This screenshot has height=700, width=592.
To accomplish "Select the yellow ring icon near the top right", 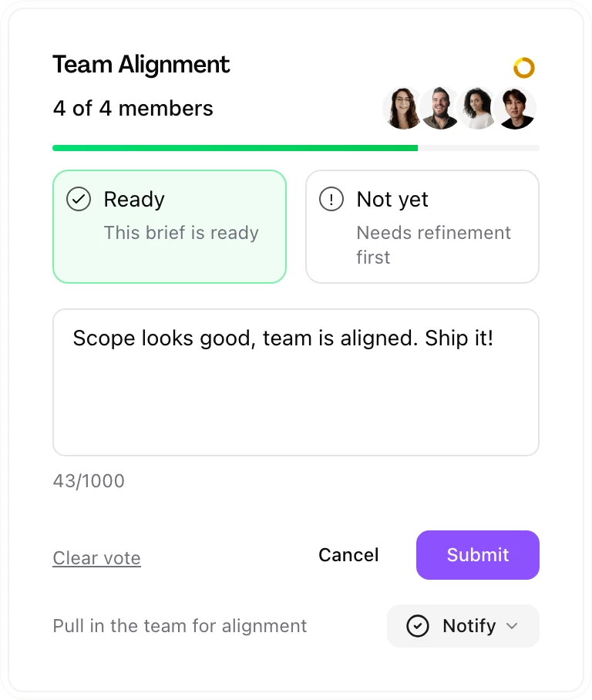I will (524, 68).
